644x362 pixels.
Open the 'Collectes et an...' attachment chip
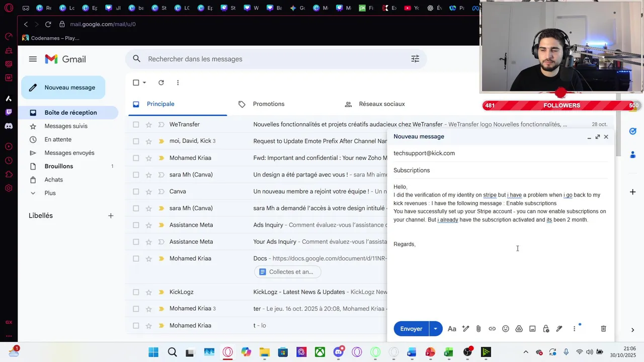tap(287, 272)
